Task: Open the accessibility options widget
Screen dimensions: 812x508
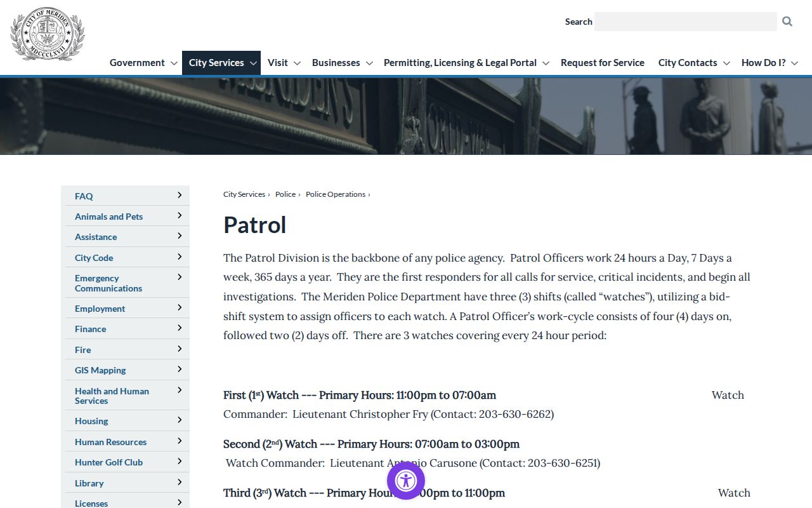Action: tap(406, 481)
